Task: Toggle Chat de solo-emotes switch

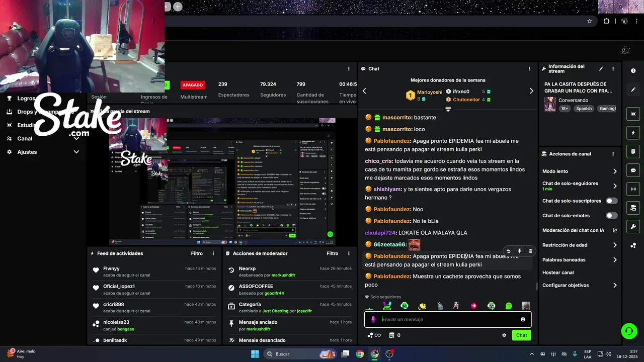Action: point(611,216)
